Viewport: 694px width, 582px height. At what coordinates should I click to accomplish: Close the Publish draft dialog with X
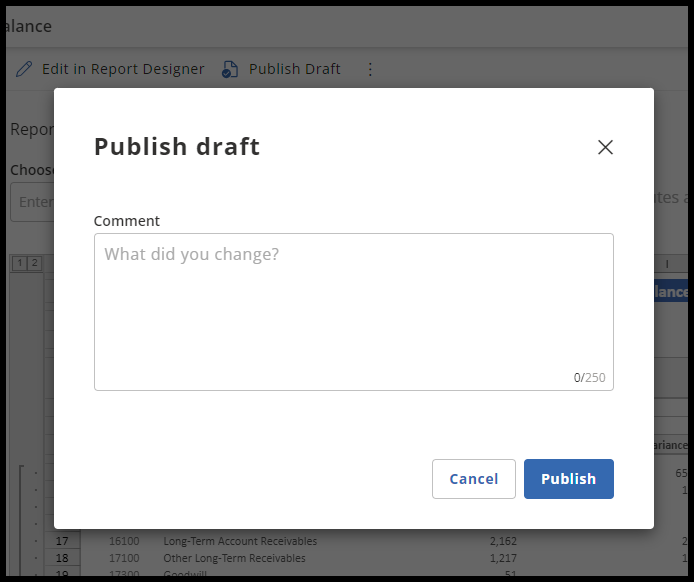[x=605, y=147]
